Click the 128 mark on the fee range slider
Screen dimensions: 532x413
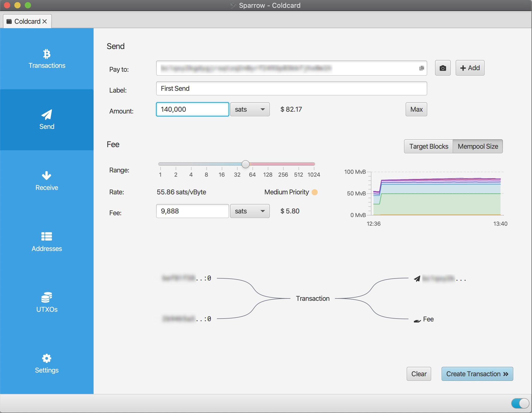[268, 175]
